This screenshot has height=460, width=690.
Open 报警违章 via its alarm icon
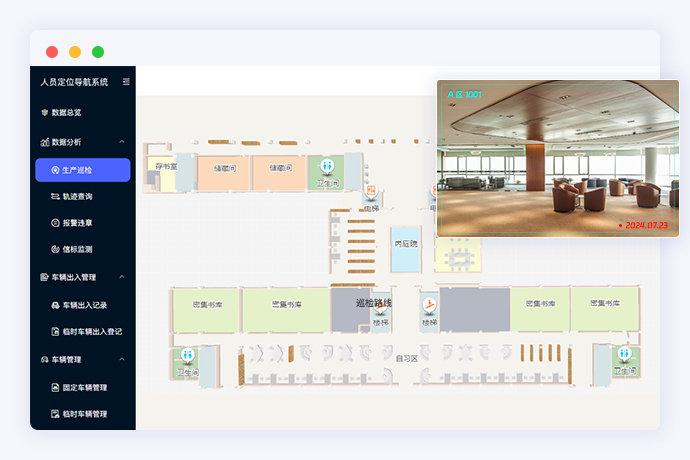point(55,223)
